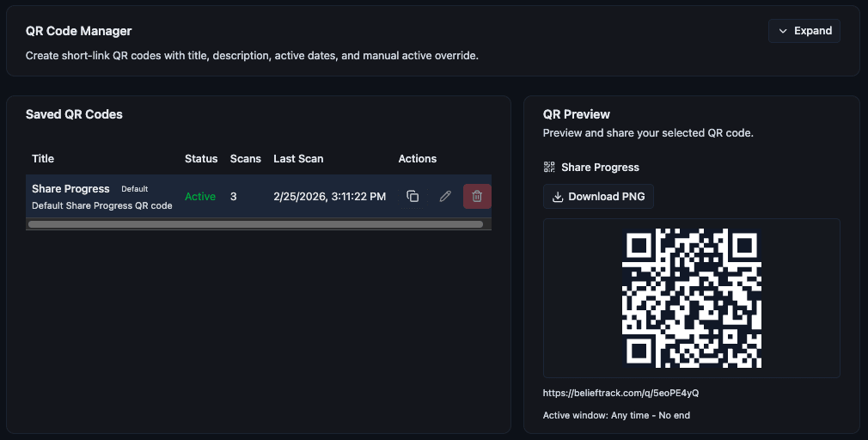This screenshot has width=868, height=440.
Task: Click the QR Code Manager heading
Action: 78,31
